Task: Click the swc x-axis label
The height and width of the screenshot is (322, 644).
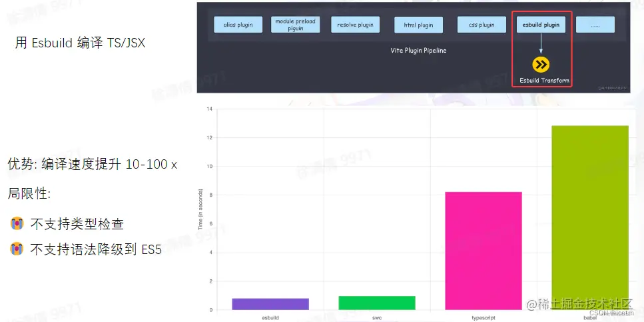Action: click(x=377, y=318)
